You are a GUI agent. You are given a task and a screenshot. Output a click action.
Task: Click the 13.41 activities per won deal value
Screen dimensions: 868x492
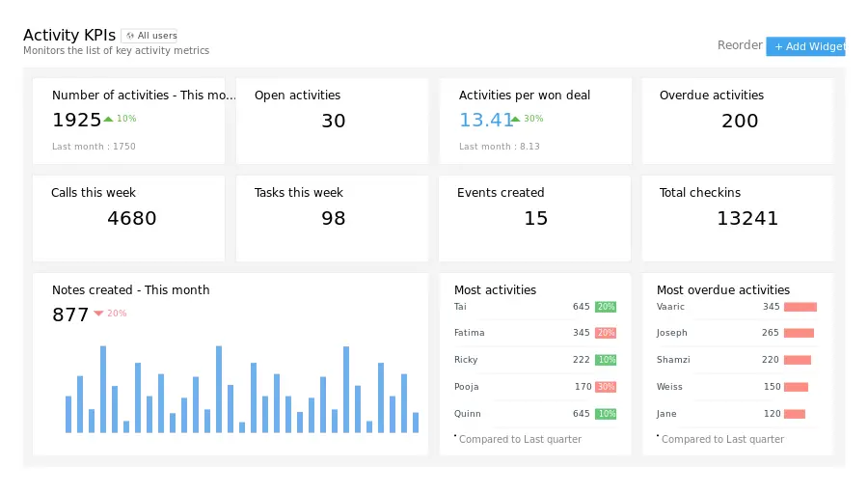[486, 120]
